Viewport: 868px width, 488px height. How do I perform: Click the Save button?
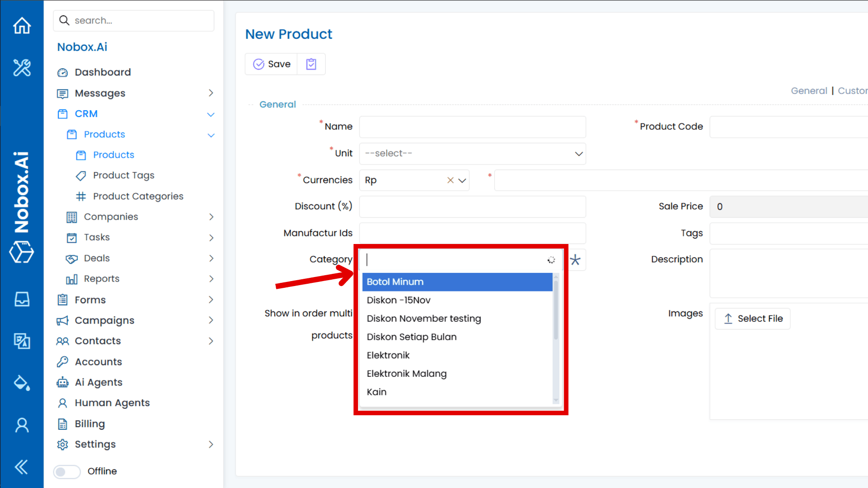pyautogui.click(x=271, y=64)
